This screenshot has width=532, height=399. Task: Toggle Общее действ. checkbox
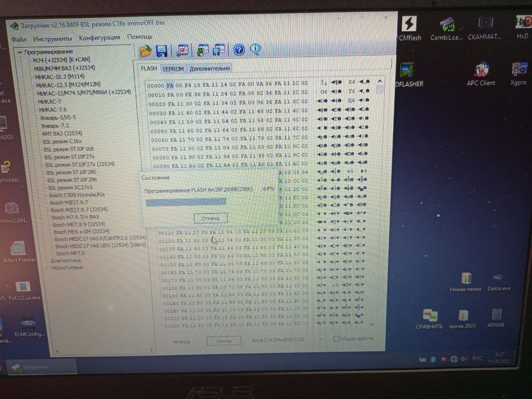336,339
